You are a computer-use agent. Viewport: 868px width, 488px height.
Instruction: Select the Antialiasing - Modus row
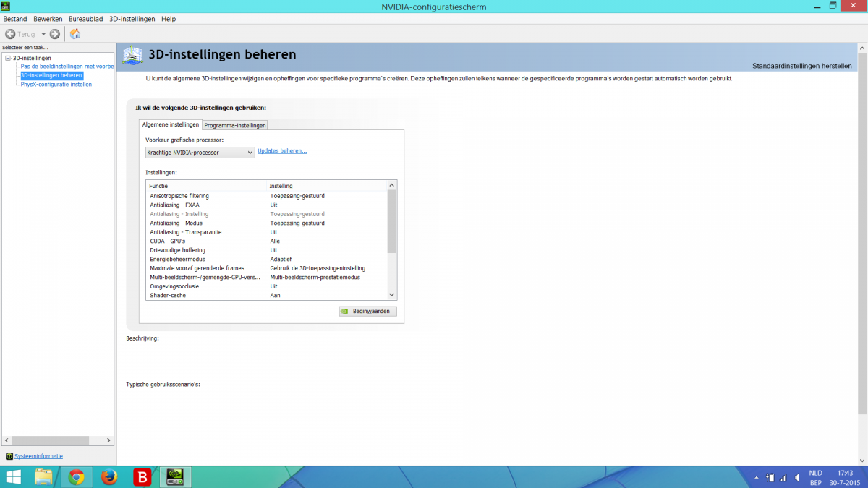point(266,223)
